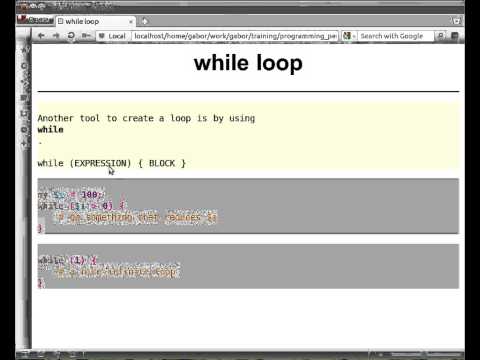Click the "while ($i > 0) {" code line
This screenshot has height=360, width=480.
pos(81,206)
